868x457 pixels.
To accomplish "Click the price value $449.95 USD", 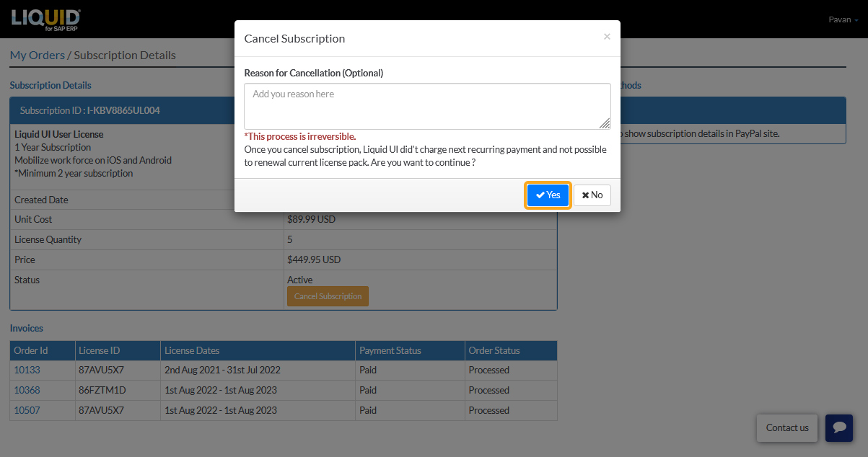I will (314, 259).
